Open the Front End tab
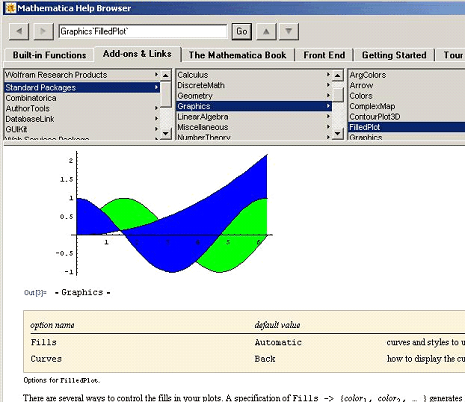466x403 pixels. [x=324, y=55]
